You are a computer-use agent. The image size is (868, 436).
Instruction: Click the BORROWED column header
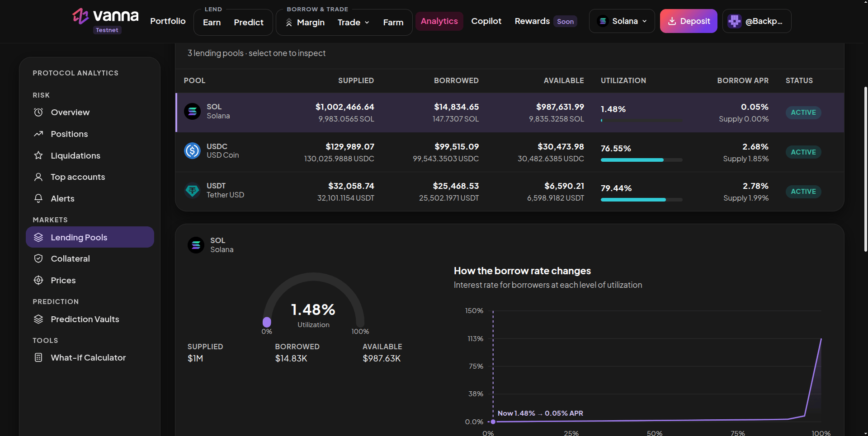pos(456,80)
